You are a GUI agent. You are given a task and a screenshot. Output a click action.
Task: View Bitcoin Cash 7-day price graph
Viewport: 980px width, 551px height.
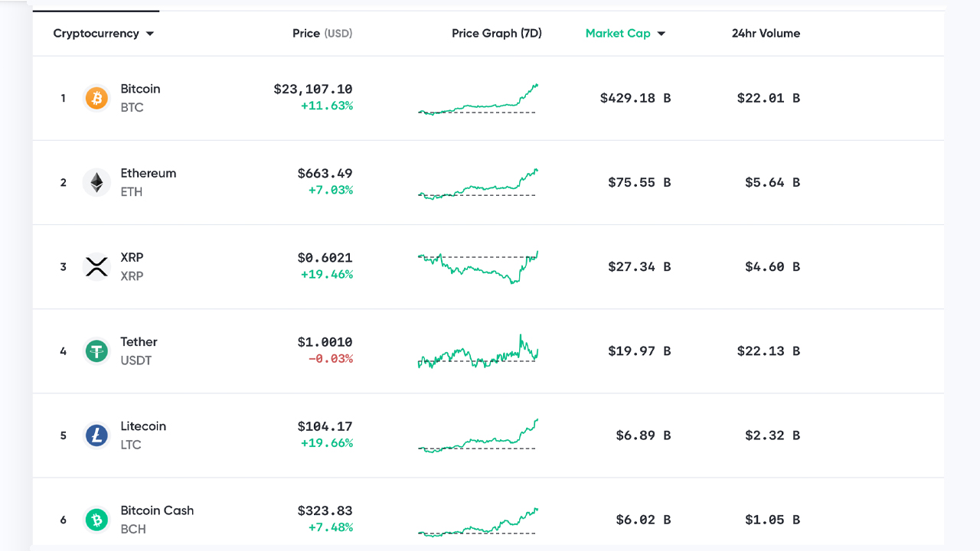tap(479, 521)
